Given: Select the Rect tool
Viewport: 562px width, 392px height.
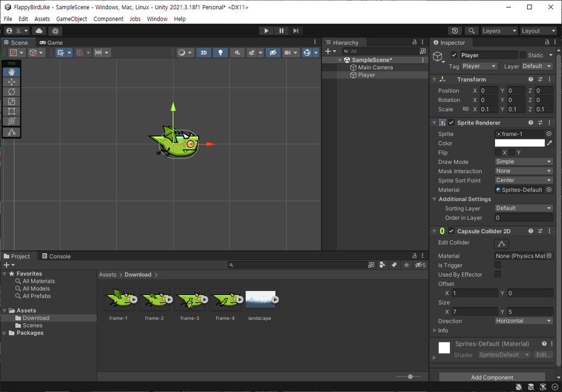Looking at the screenshot, I should point(11,112).
